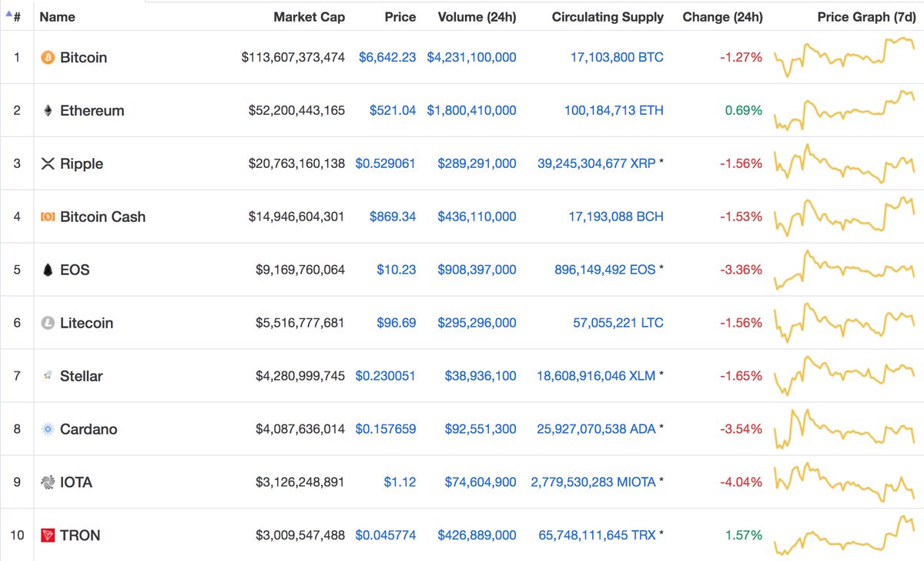This screenshot has width=924, height=561.
Task: Click Ripple volume $289,291,000
Action: [477, 164]
